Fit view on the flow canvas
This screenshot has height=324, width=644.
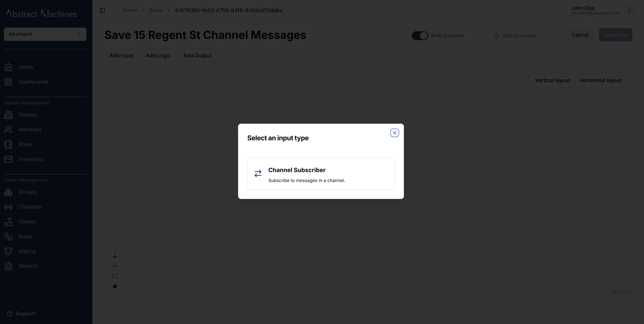coord(115,276)
